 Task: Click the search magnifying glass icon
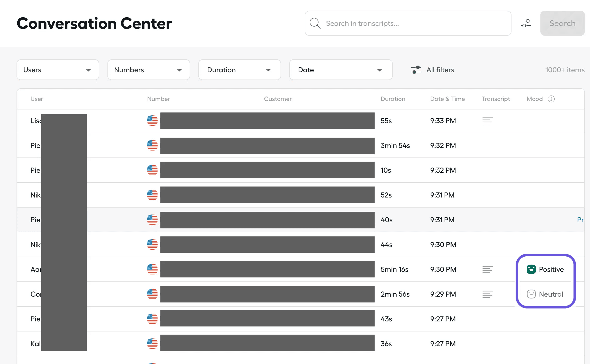click(x=315, y=23)
